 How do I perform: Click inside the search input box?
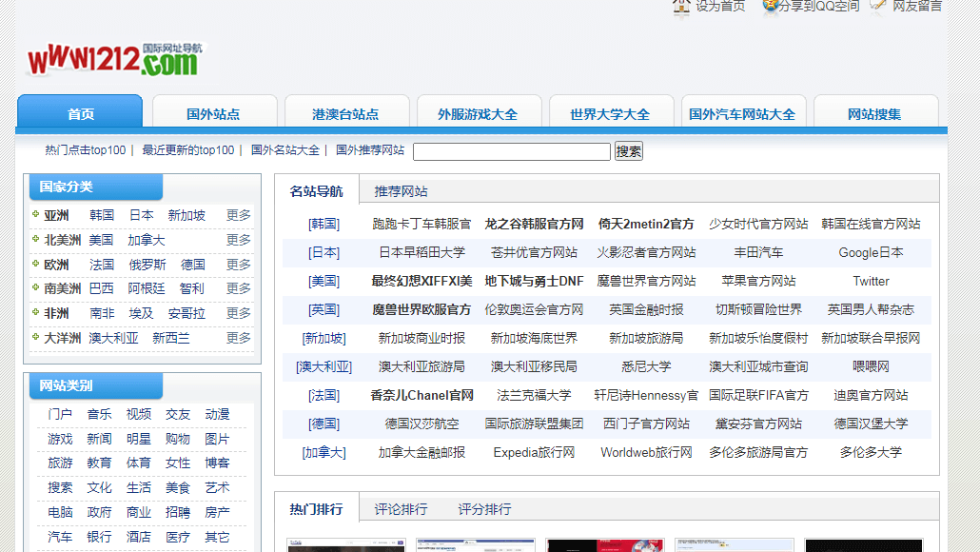coord(511,150)
